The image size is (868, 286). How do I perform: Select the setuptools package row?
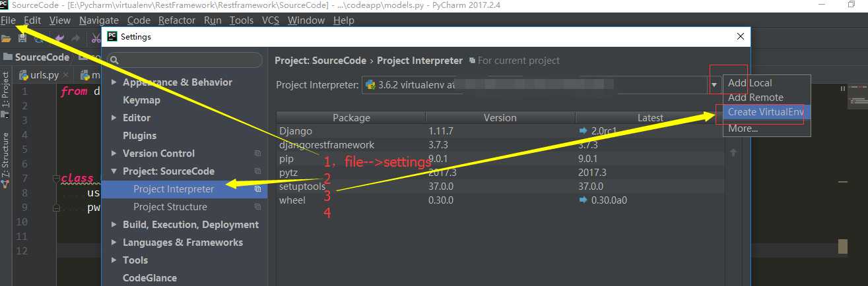(500, 186)
